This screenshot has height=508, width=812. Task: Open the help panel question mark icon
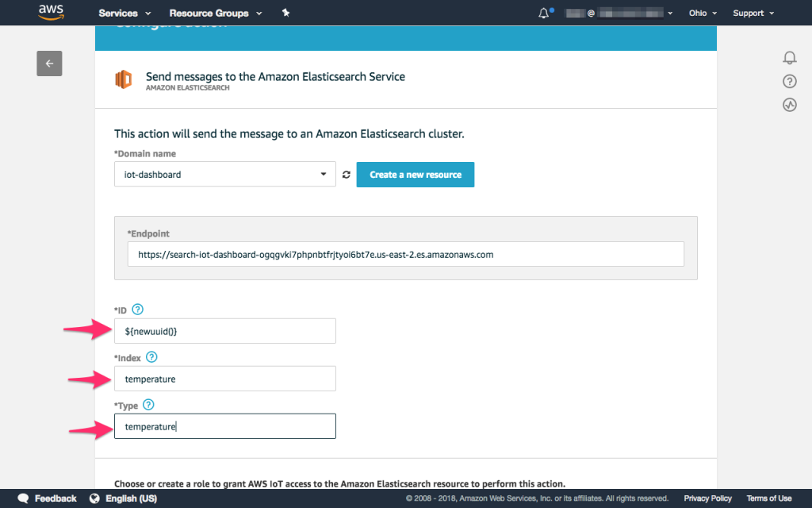click(x=789, y=81)
